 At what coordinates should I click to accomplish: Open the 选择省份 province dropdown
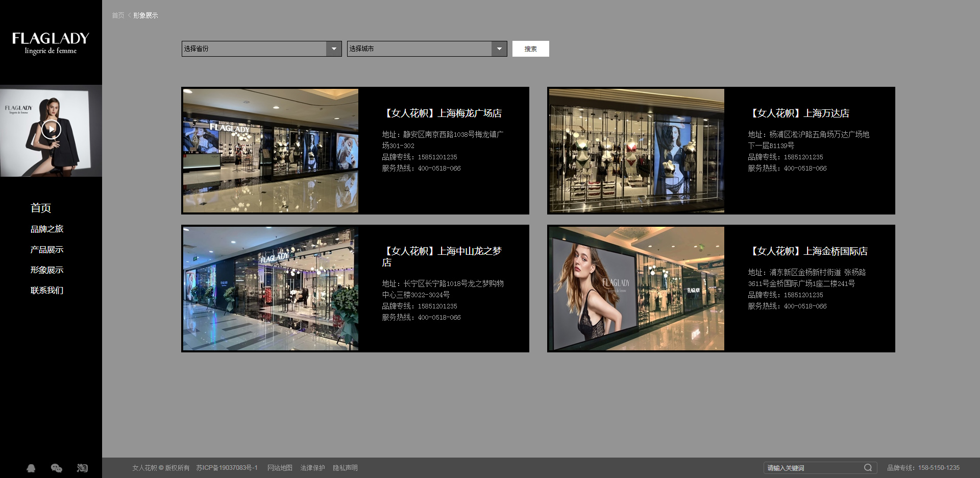coord(261,49)
